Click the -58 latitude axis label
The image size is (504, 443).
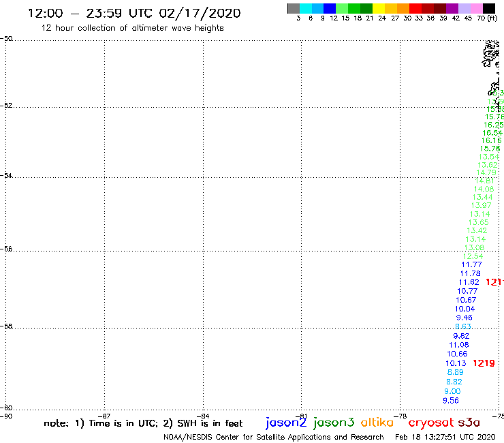click(x=6, y=326)
